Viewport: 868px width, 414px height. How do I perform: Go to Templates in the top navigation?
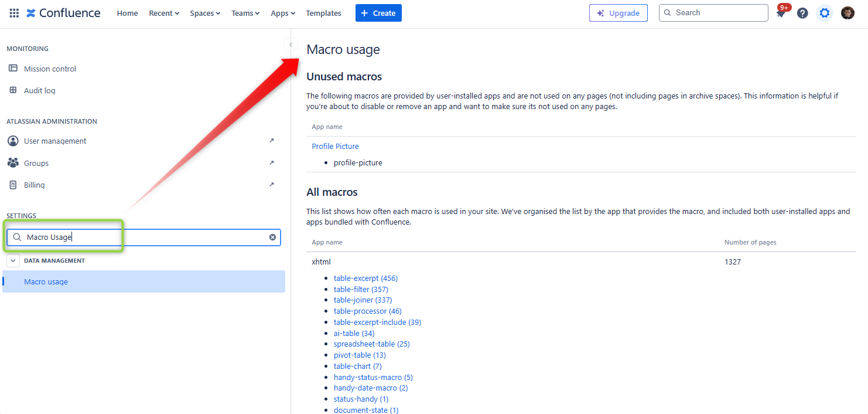click(x=323, y=13)
